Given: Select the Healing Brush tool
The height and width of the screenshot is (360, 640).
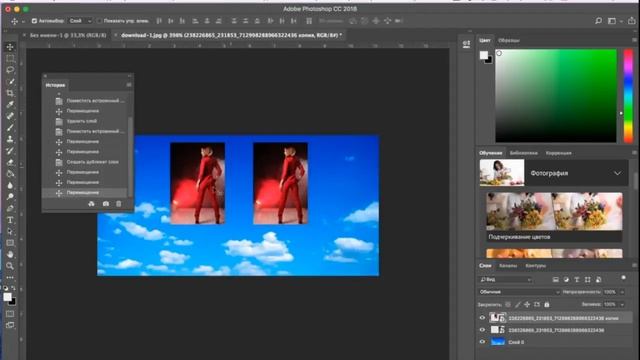Looking at the screenshot, I should [10, 116].
